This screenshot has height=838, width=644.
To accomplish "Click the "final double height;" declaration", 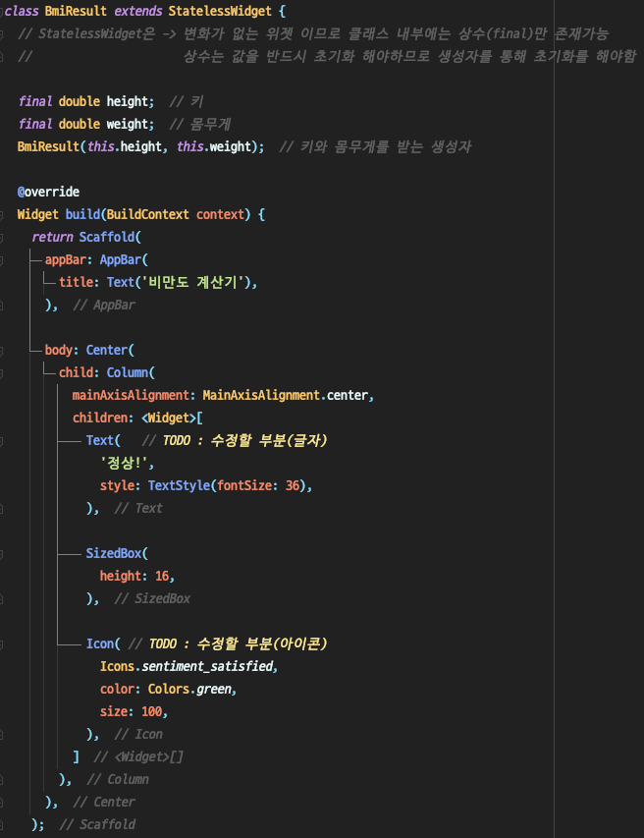I will click(86, 101).
